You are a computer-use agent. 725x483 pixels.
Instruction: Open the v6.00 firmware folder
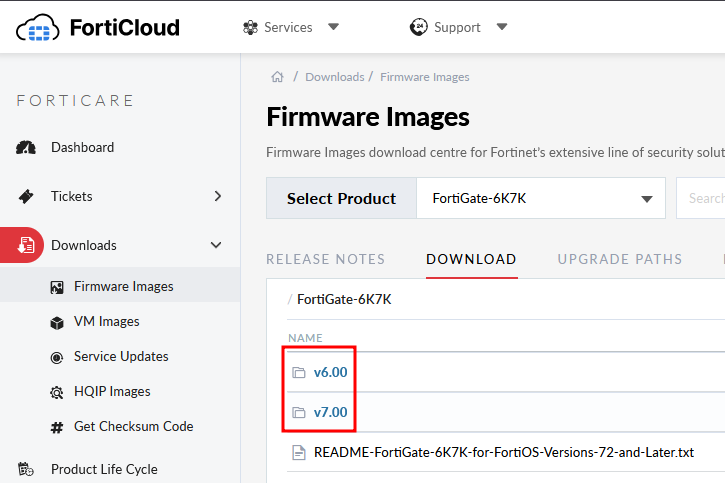(x=330, y=372)
